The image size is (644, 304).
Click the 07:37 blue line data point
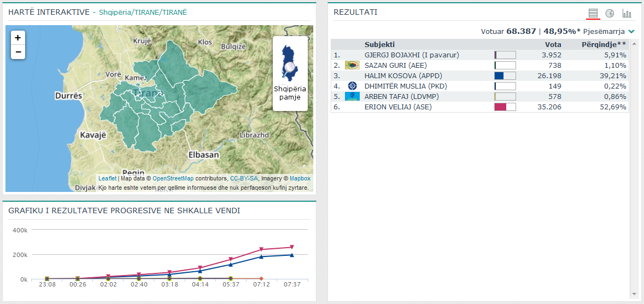tap(291, 255)
